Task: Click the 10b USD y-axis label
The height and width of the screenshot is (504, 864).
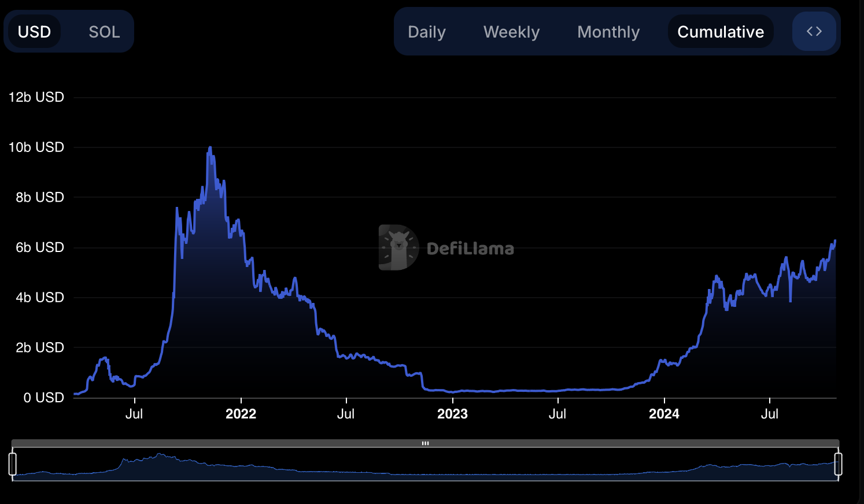Action: [36, 147]
